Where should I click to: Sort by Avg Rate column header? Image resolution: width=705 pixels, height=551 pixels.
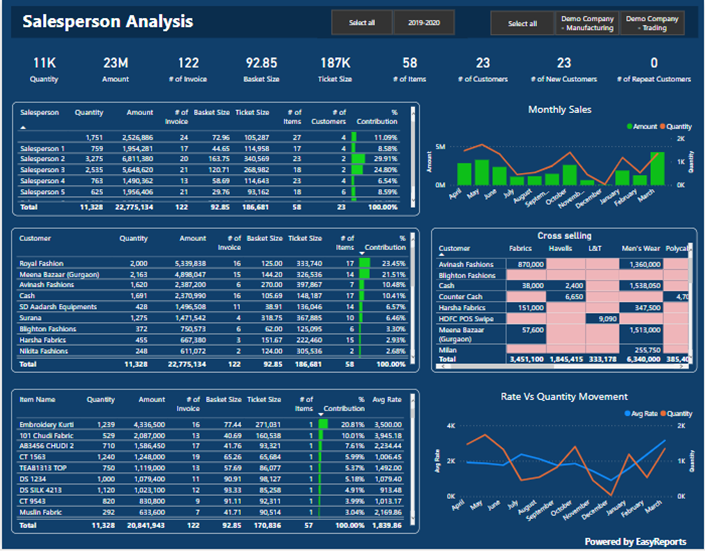click(x=387, y=399)
